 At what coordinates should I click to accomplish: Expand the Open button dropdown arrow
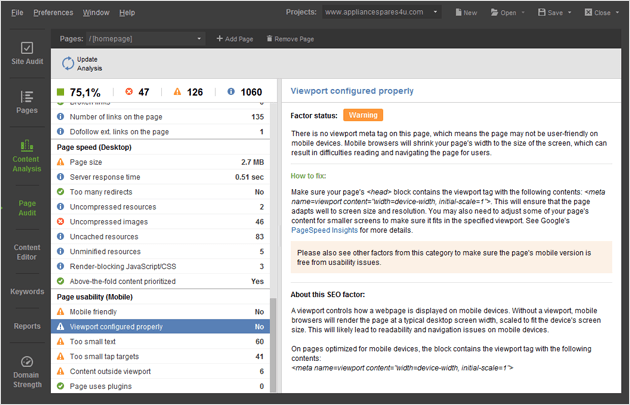(523, 12)
